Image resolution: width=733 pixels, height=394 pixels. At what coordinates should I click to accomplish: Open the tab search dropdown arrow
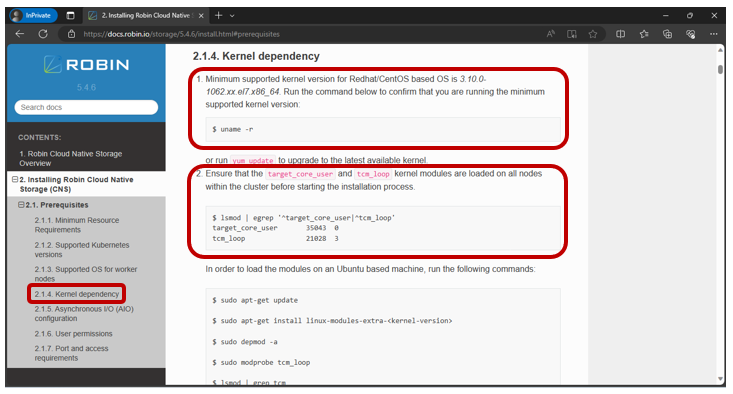pos(232,15)
